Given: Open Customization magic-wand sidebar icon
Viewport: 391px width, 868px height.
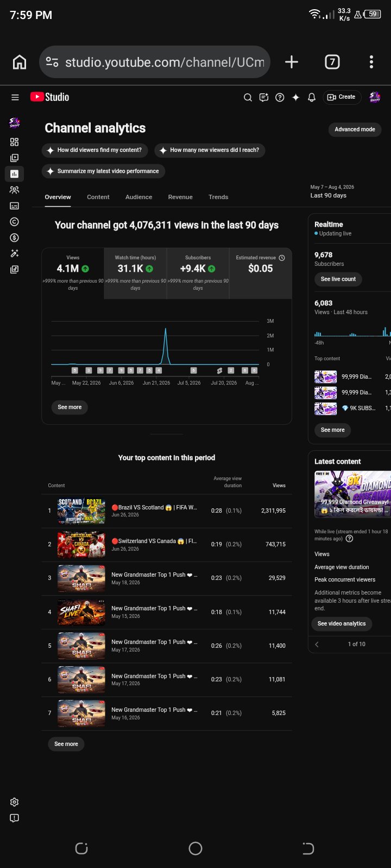Looking at the screenshot, I should click(x=15, y=253).
